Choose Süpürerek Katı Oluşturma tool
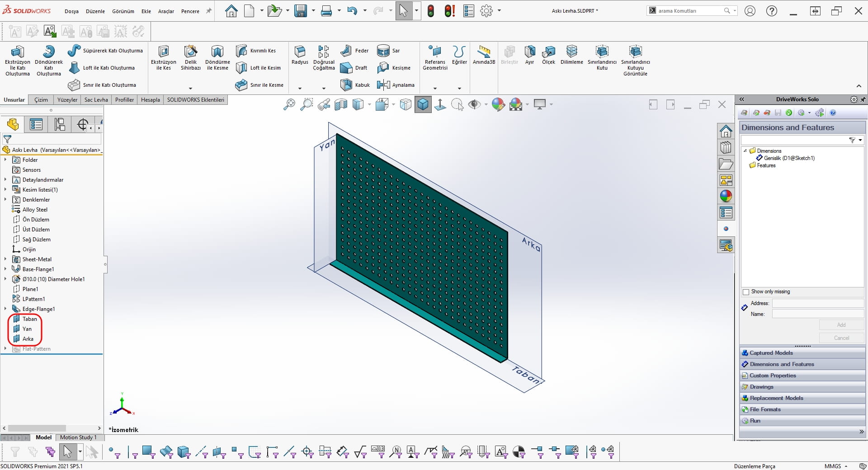Screen dimensions: 868x470 click(105, 51)
